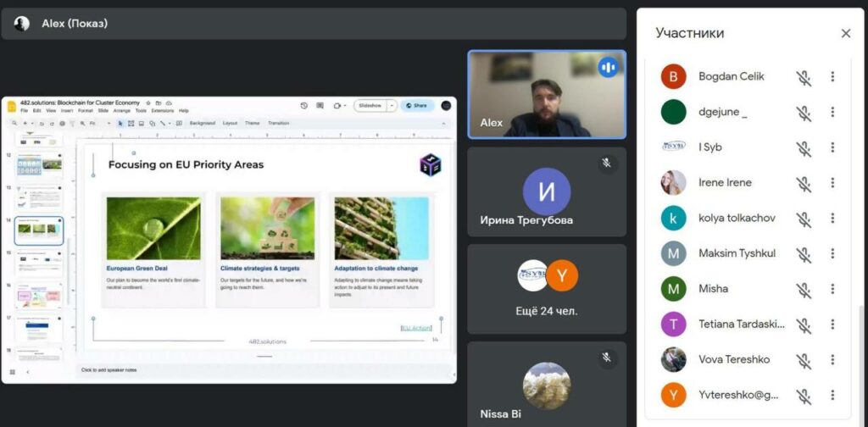
Task: Select slide 15 thumbnail in filmstrip
Action: pyautogui.click(x=39, y=263)
